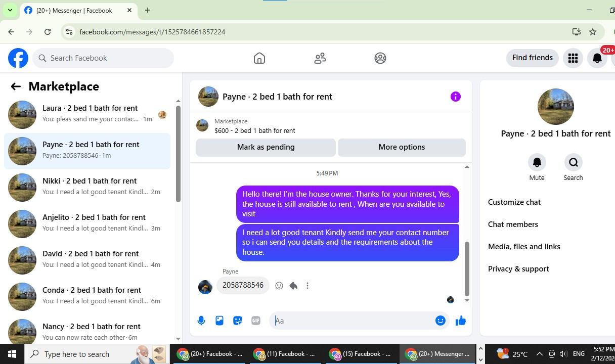Viewport: 615px width, 364px height.
Task: Open the Groups icon in top navigation
Action: point(380,58)
